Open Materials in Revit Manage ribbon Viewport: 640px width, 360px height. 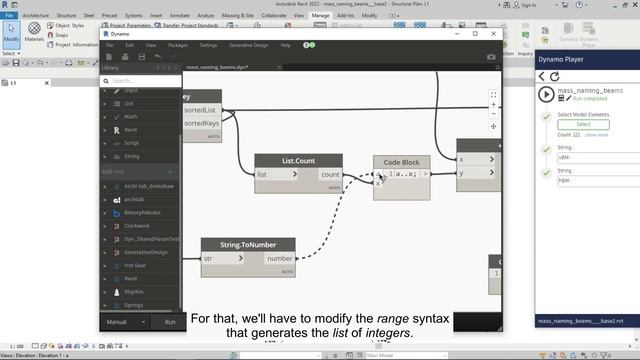click(34, 32)
